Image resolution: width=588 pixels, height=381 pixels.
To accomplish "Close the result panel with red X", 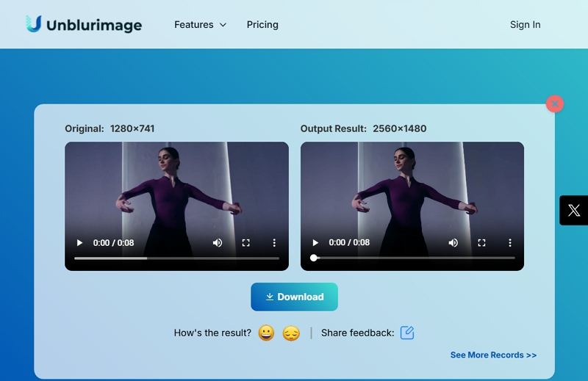I will coord(555,104).
